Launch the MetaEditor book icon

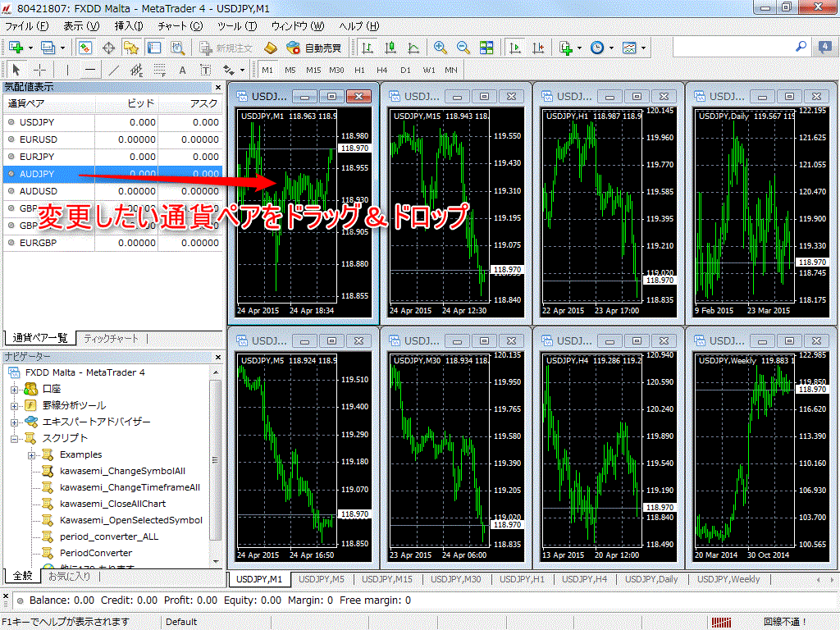[271, 48]
